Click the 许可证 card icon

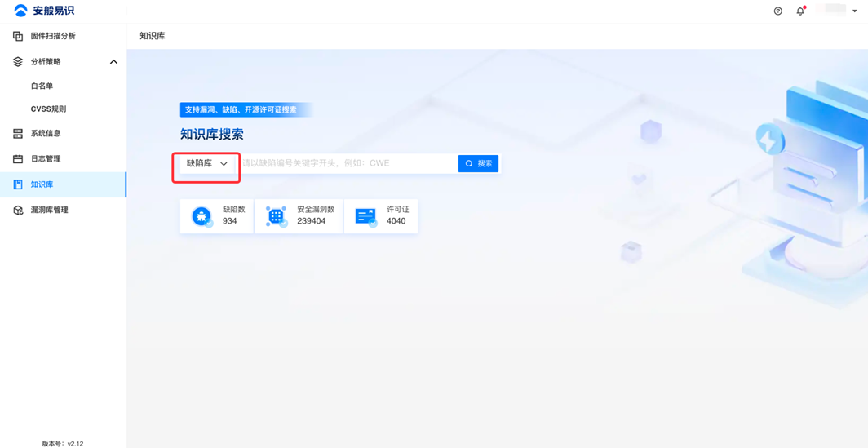pos(365,216)
